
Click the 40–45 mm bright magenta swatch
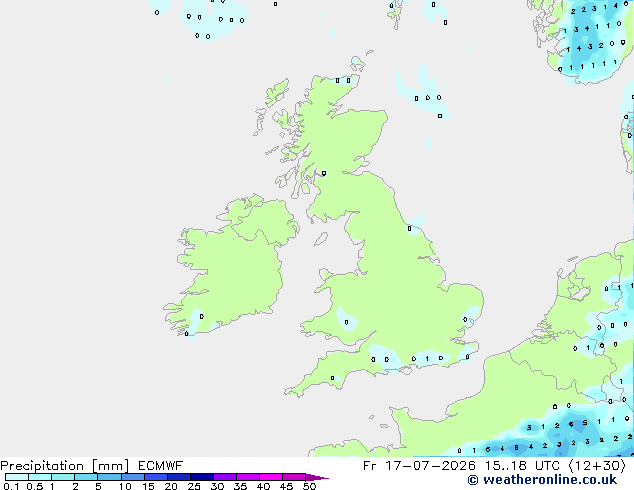coord(271,477)
